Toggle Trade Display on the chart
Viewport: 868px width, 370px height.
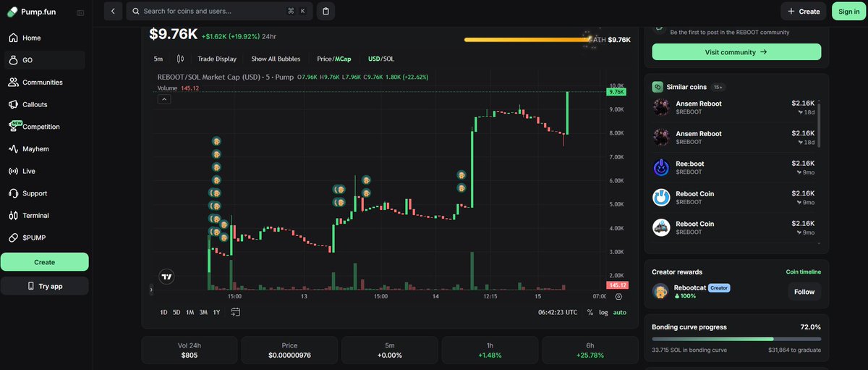click(217, 59)
